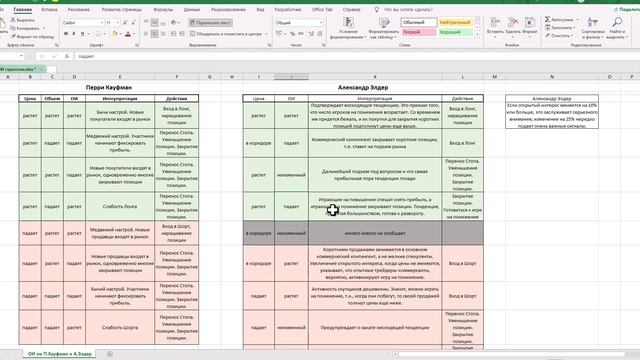Toggle Merge & Center (Объединить и поместить в центре)
640x360 pixels.
(x=226, y=34)
